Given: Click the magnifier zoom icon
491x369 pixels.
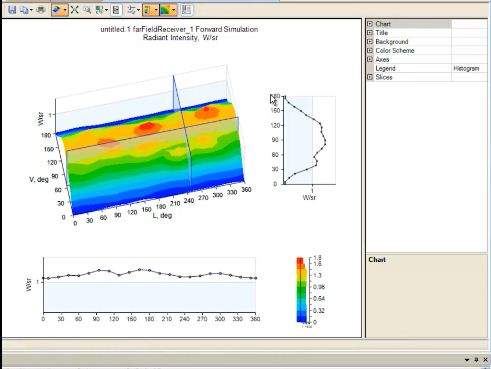Looking at the screenshot, I should pos(87,10).
